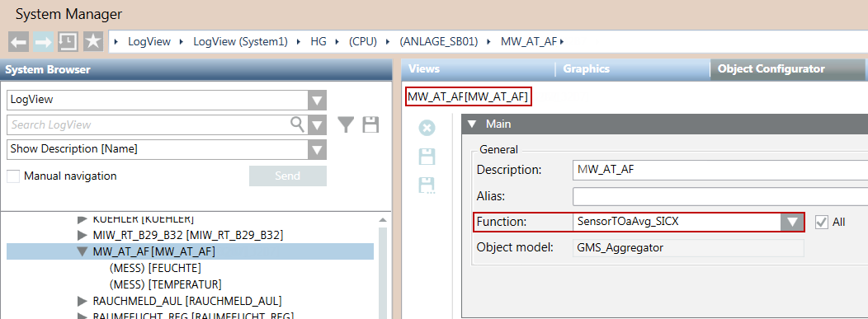Click the save search floppy icon
The width and height of the screenshot is (868, 319).
[x=370, y=125]
